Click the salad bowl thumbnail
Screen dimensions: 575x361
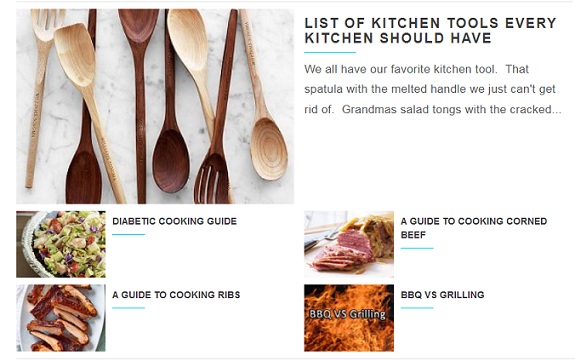tap(61, 244)
